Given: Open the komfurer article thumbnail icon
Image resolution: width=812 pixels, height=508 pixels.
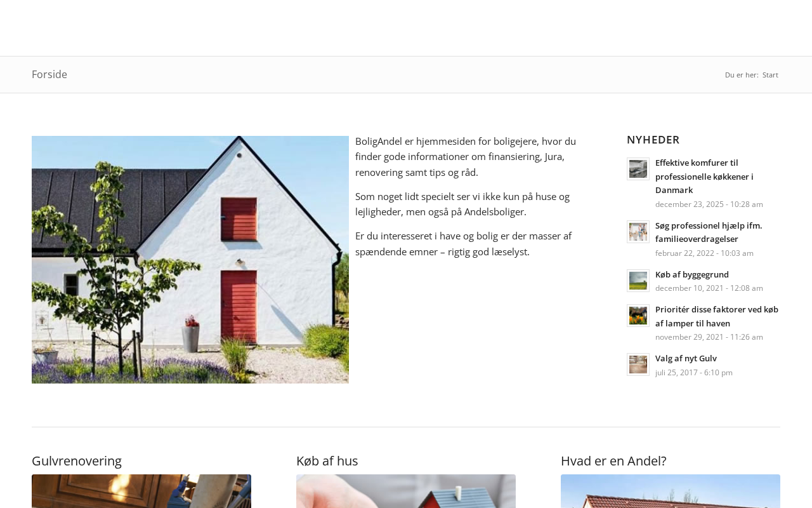Looking at the screenshot, I should click(x=638, y=169).
